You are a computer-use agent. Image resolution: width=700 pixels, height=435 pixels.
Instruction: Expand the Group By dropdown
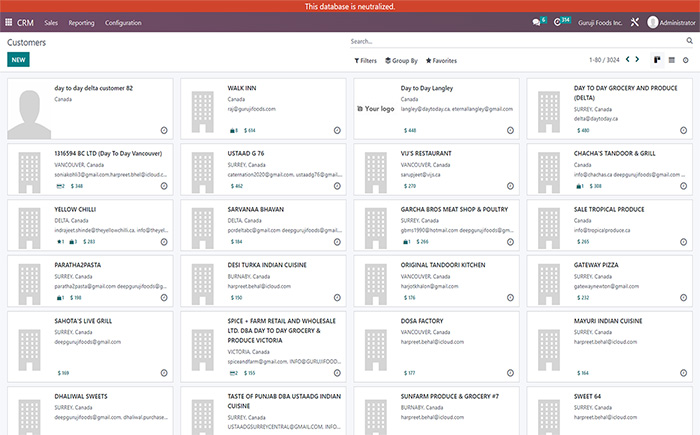click(x=401, y=61)
